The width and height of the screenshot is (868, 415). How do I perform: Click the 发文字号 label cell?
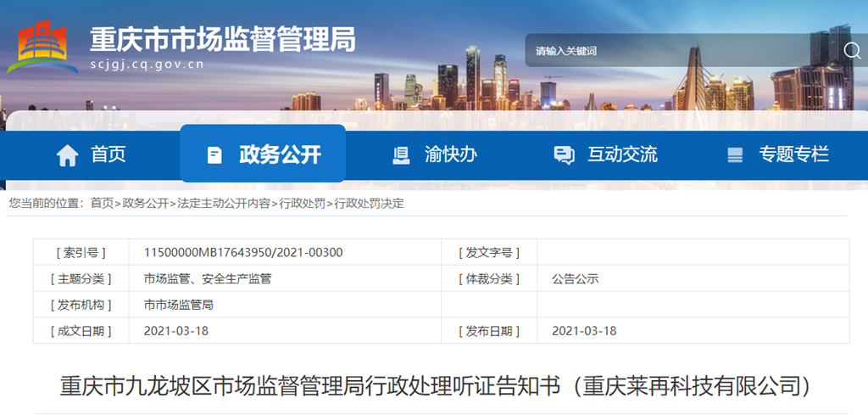(x=489, y=253)
